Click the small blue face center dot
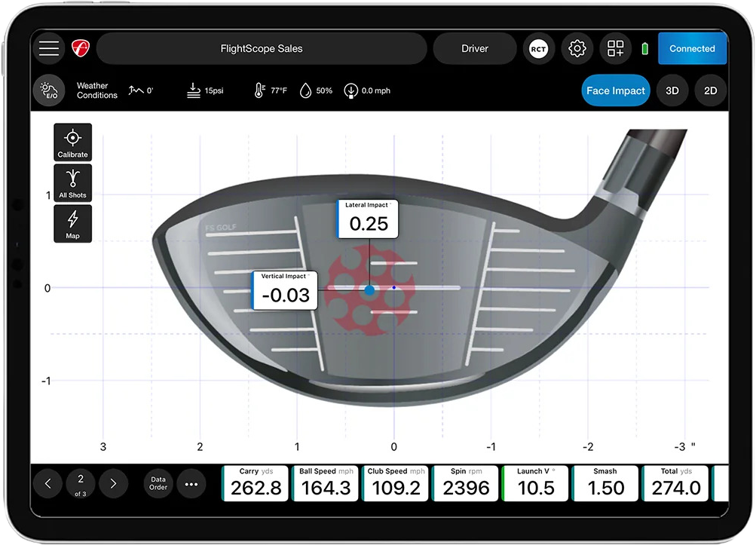Screen dimensions: 756x545 click(394, 287)
